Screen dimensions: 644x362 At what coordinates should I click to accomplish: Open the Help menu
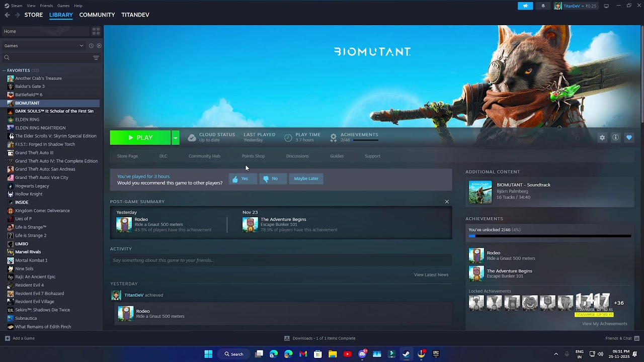(x=78, y=6)
